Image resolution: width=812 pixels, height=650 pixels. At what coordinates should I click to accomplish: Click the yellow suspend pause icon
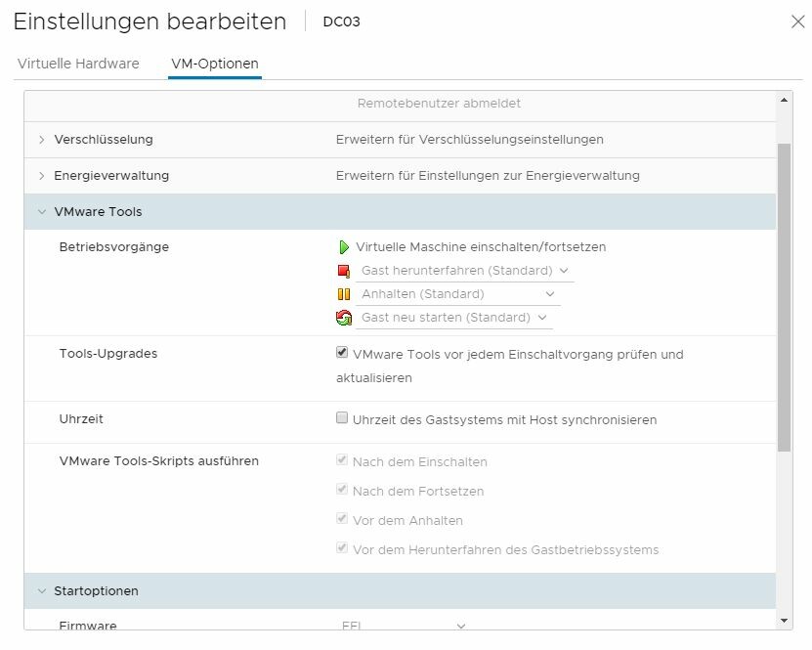(x=343, y=294)
